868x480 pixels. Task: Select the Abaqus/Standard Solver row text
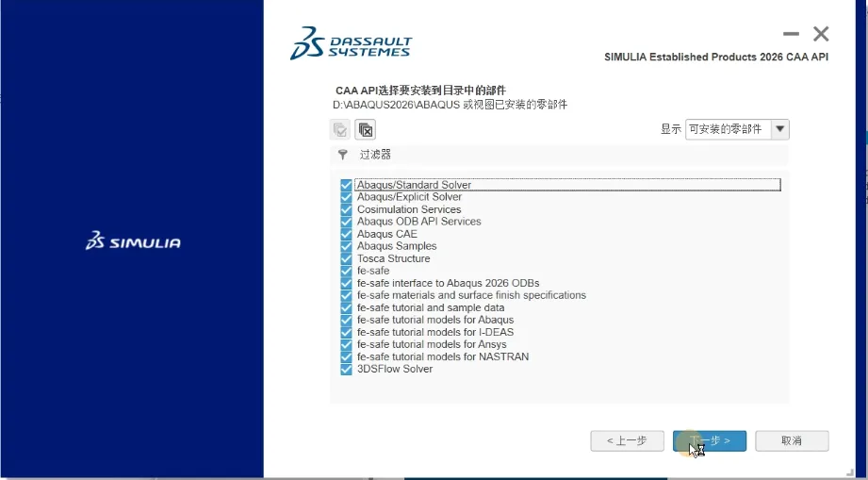pyautogui.click(x=414, y=185)
